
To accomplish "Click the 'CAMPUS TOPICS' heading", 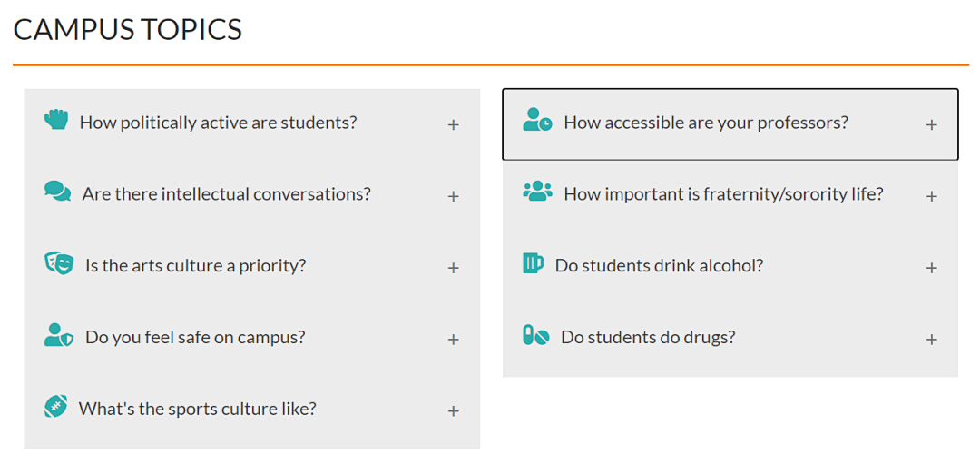I will (x=128, y=30).
